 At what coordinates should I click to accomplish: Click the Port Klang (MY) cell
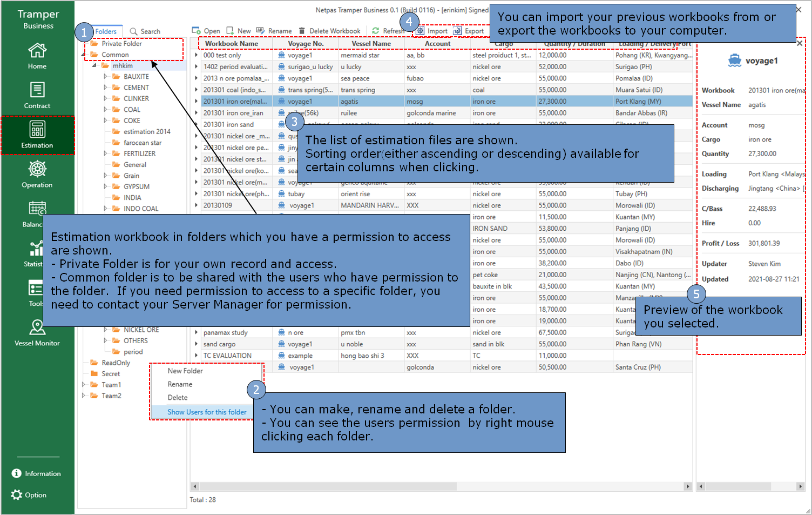click(653, 101)
